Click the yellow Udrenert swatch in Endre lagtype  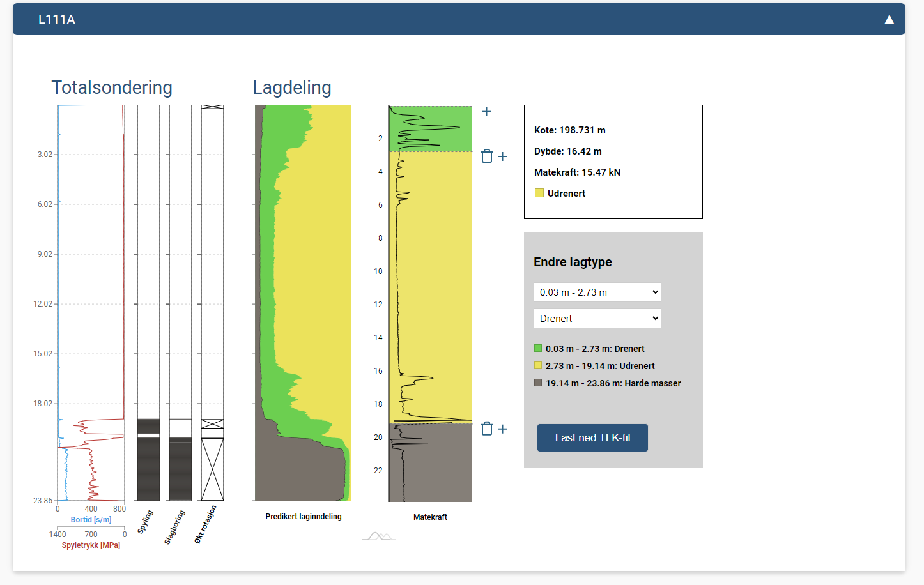point(538,366)
